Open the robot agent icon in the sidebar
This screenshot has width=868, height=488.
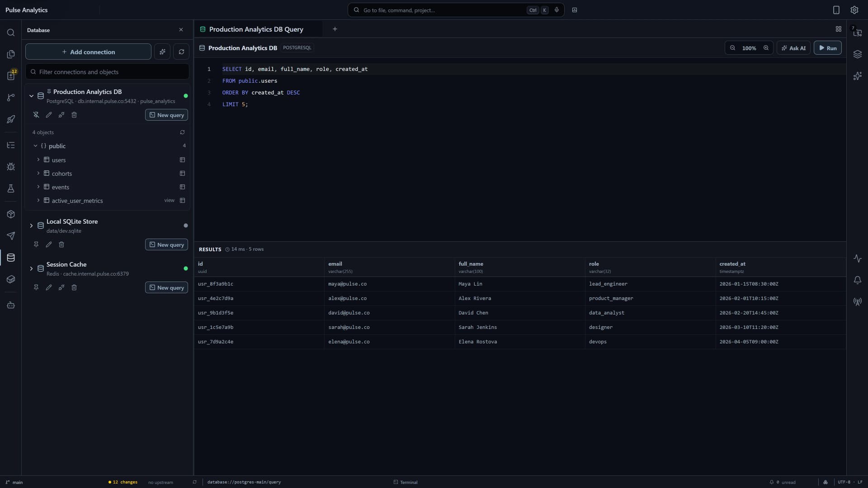coord(11,305)
